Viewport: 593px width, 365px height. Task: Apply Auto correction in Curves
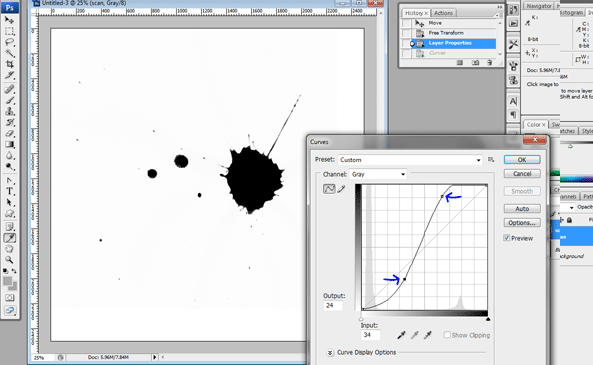(x=522, y=209)
